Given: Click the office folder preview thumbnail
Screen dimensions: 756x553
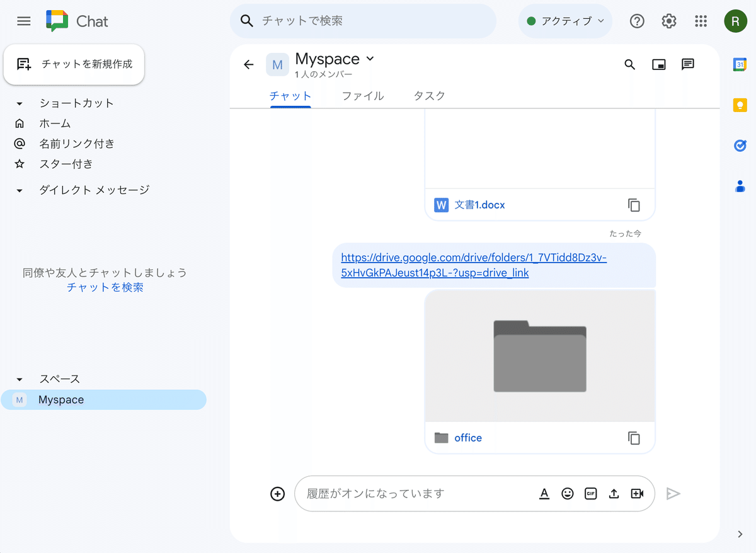Looking at the screenshot, I should tap(540, 356).
